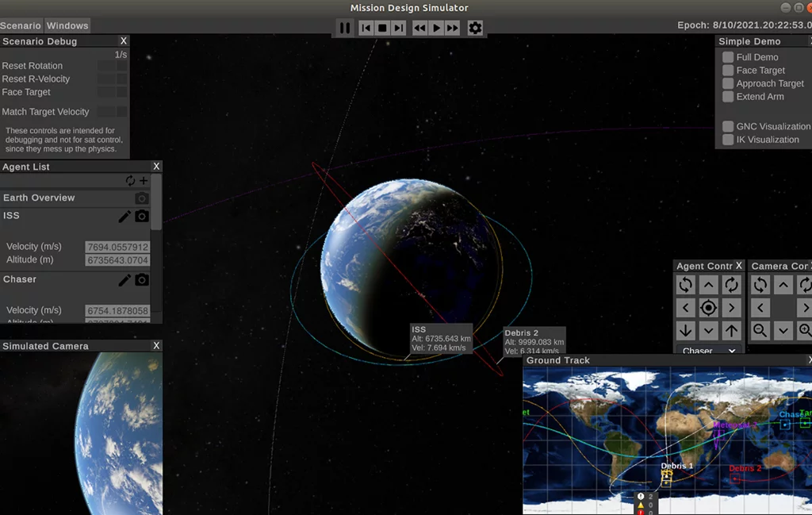
Task: Open the Scenario menu
Action: 21,26
